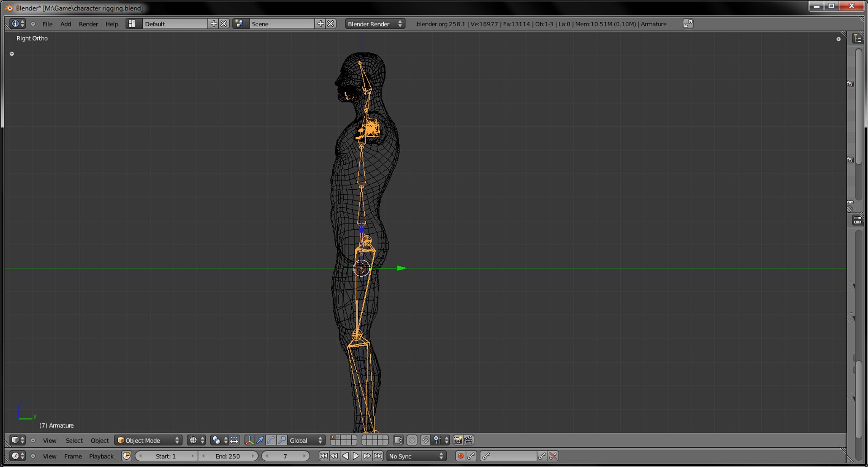Add a new scene with plus icon
This screenshot has width=868, height=467.
[321, 24]
